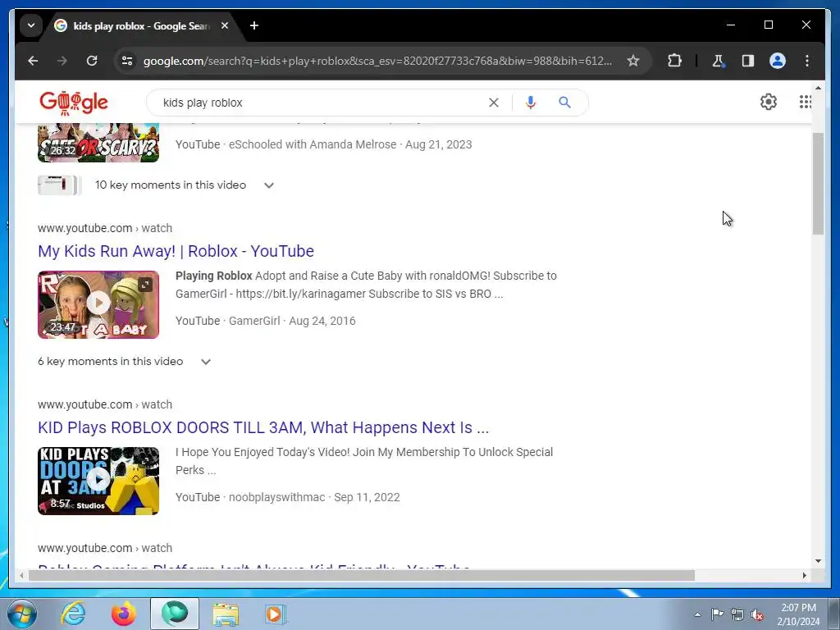Click 'eSchooled with Amanda Melrose' source text
The width and height of the screenshot is (840, 630).
point(313,144)
